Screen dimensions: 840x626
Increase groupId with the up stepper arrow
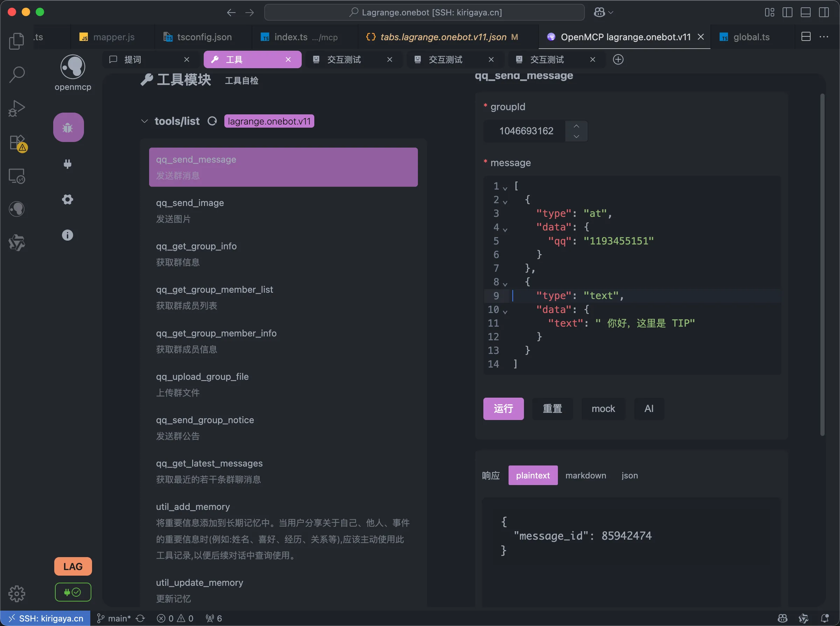tap(576, 126)
